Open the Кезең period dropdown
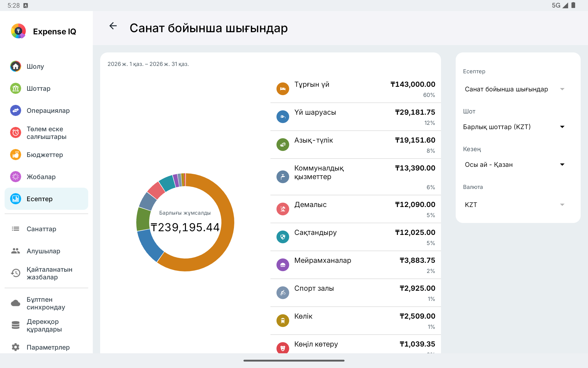Screen dimensions: 588x368 (514, 165)
